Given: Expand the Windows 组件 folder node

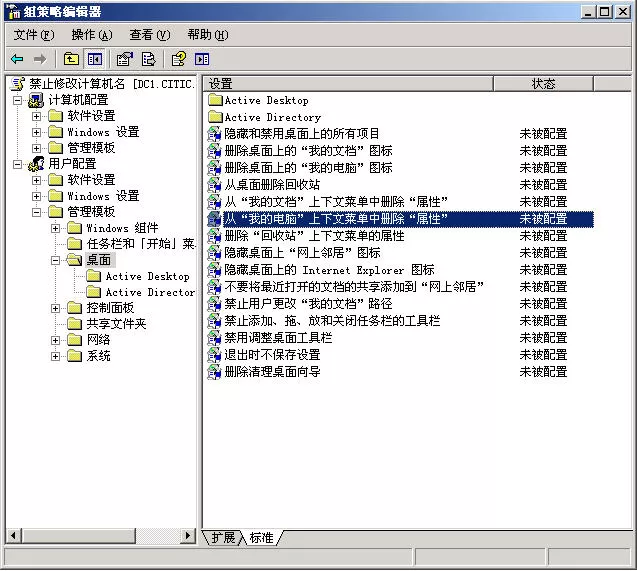Looking at the screenshot, I should (57, 228).
